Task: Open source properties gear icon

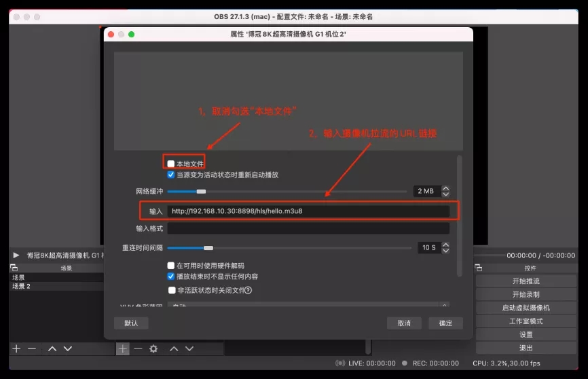Action: point(153,348)
